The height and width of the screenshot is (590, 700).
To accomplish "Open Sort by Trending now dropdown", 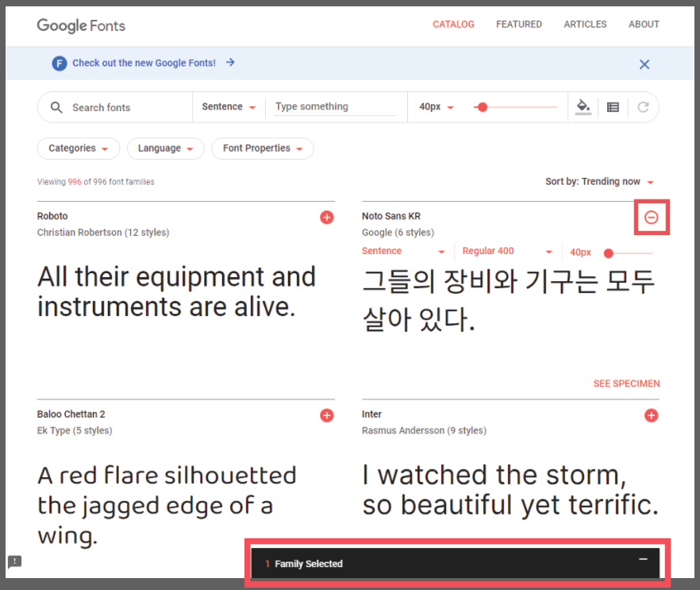I will (x=599, y=181).
